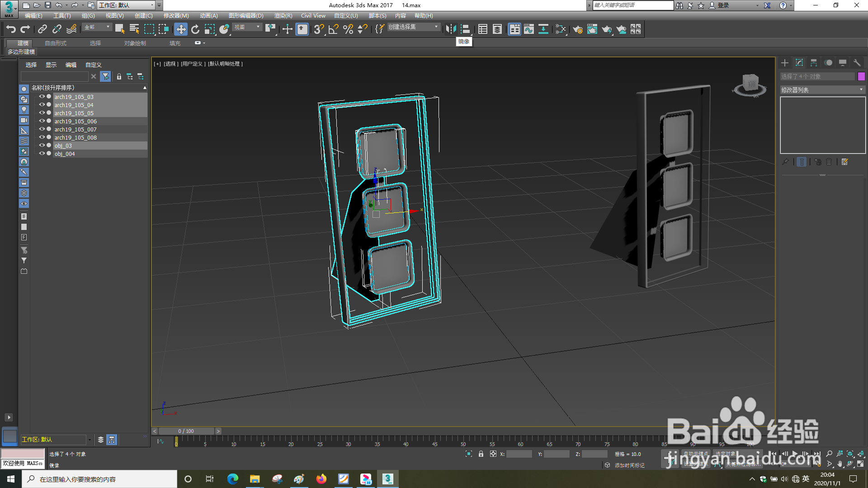Click the Mirror tool icon
This screenshot has width=868, height=488.
[x=451, y=29]
